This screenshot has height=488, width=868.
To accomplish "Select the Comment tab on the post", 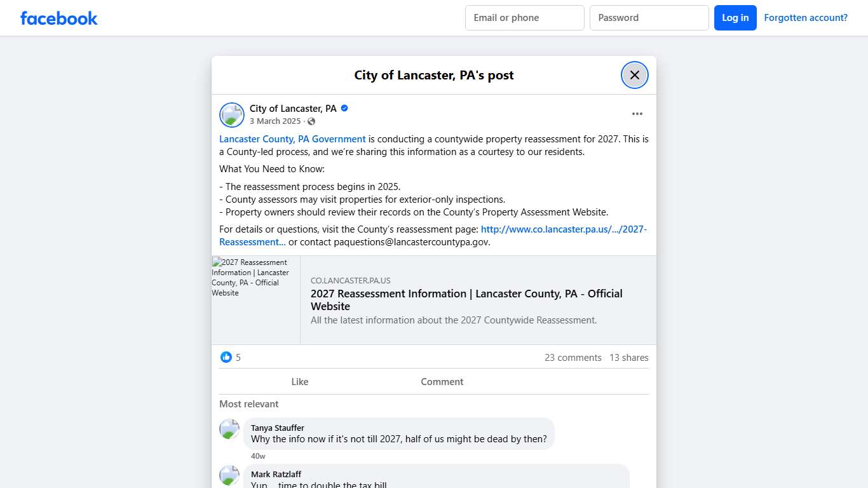I will [x=442, y=381].
